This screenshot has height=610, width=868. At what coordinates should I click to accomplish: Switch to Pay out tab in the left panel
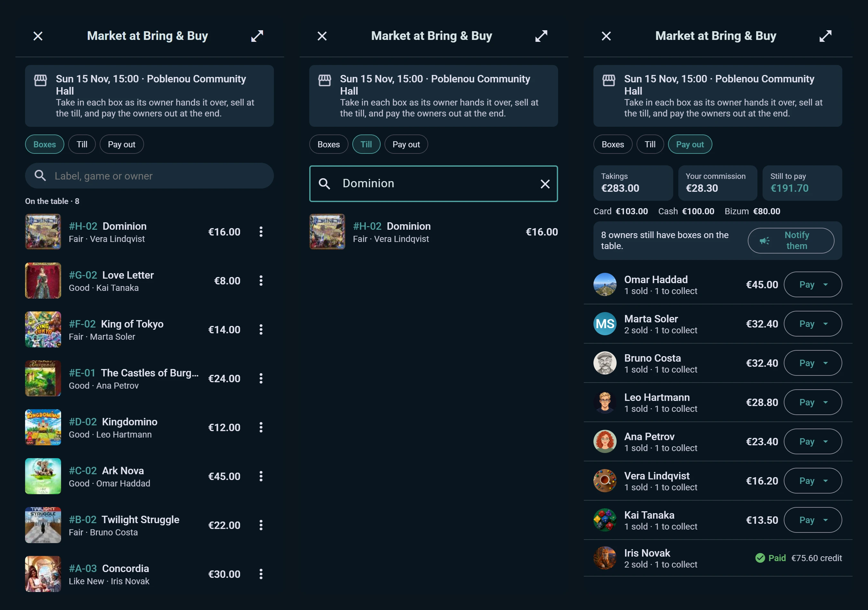click(122, 144)
